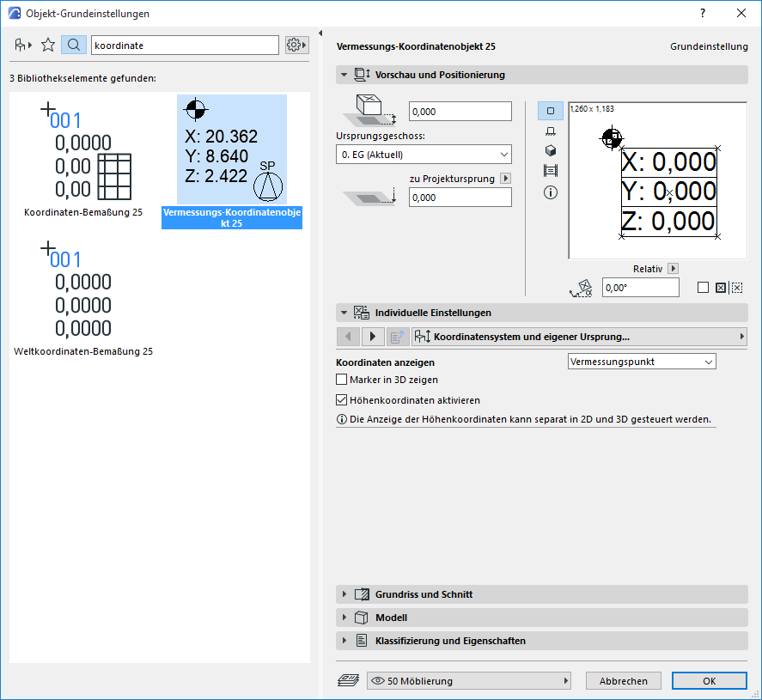Expand Grundriss und Schnitt panel
The height and width of the screenshot is (700, 762).
344,594
